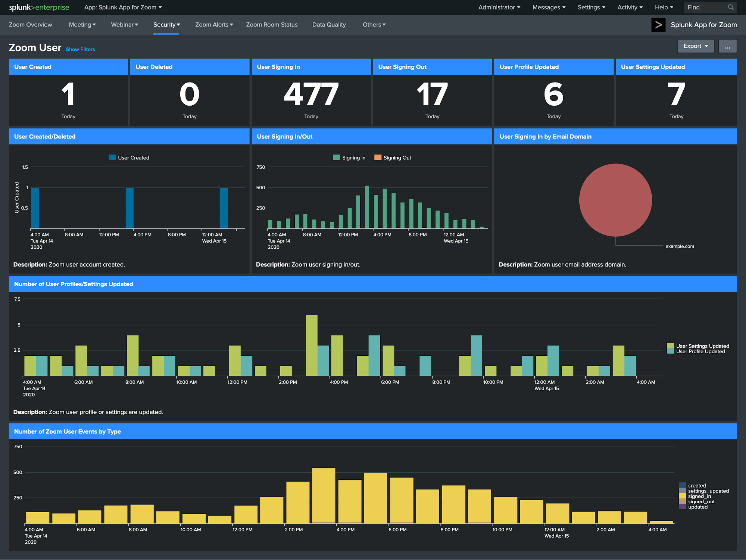
Task: Open the Administrator menu
Action: tap(499, 7)
